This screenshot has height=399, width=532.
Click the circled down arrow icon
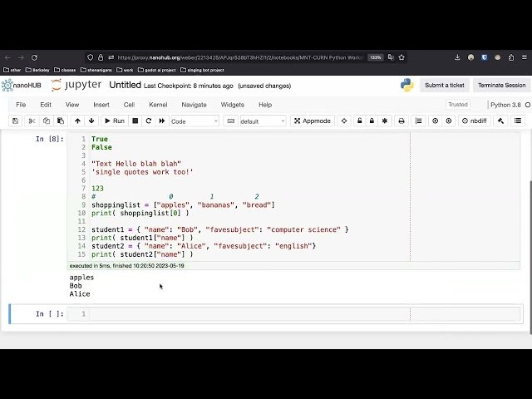tap(449, 121)
